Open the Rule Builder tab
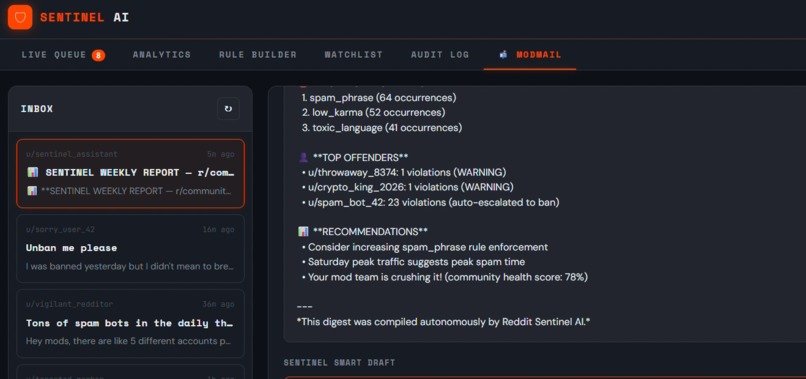The image size is (806, 379). click(x=258, y=55)
